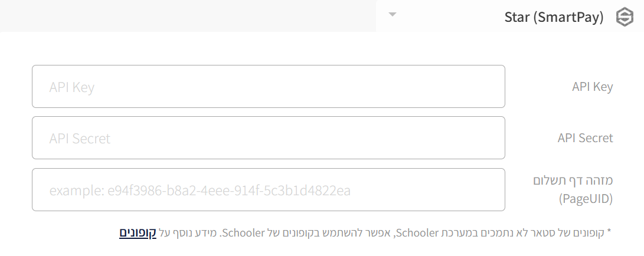Expand the payment provider dropdown arrow
The height and width of the screenshot is (256, 644).
[x=393, y=14]
